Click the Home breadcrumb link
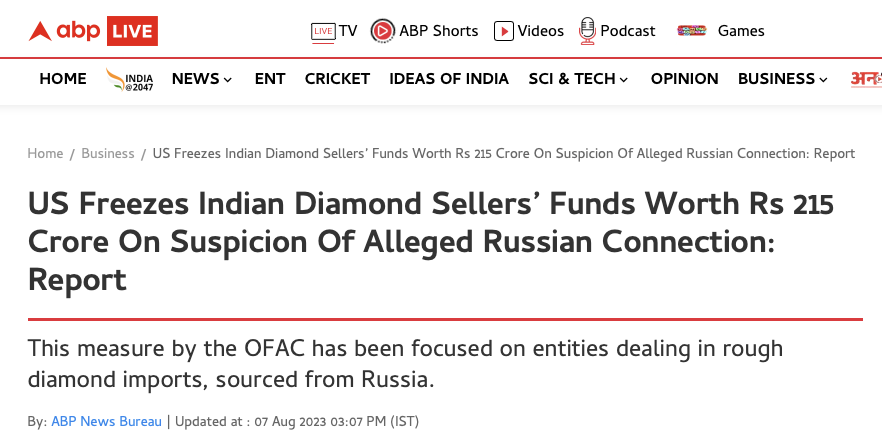Image resolution: width=882 pixels, height=445 pixels. point(45,154)
